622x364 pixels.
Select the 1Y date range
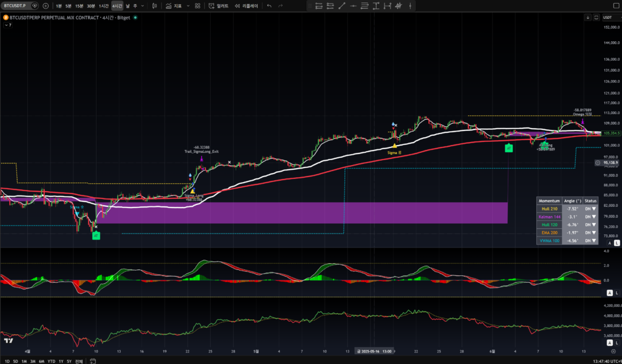click(x=60, y=361)
